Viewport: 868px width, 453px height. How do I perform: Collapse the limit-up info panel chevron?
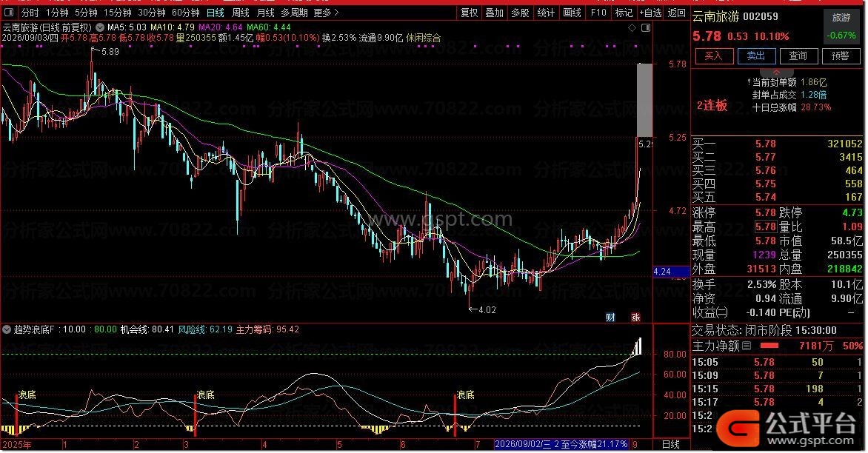click(776, 72)
